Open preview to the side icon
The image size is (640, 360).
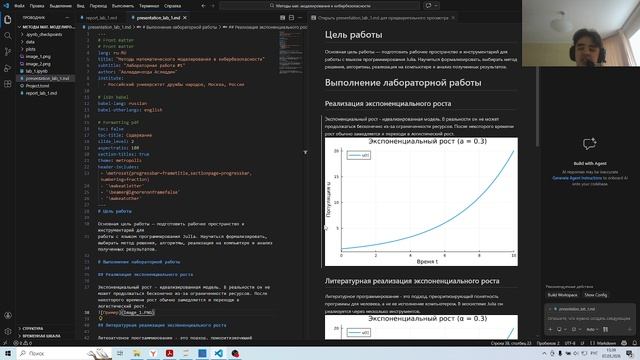pyautogui.click(x=282, y=18)
